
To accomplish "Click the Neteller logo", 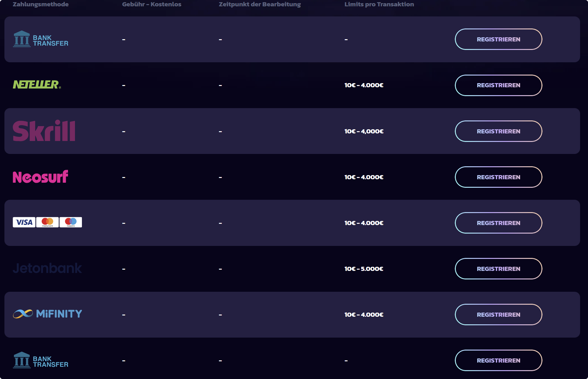I will click(x=37, y=84).
